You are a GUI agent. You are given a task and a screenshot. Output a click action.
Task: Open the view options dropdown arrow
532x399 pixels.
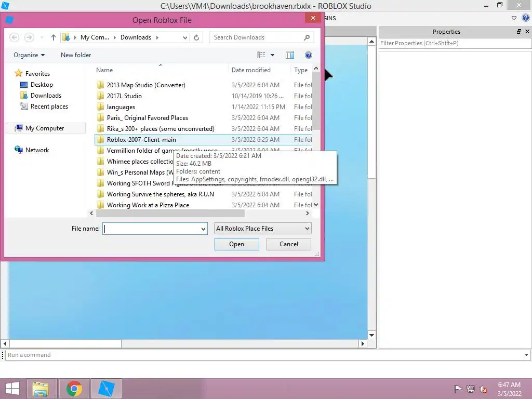[x=272, y=55]
